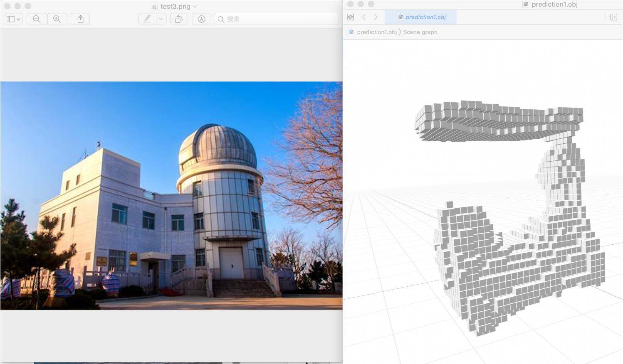
Task: Select the observatory photo in Preview
Action: point(171,196)
